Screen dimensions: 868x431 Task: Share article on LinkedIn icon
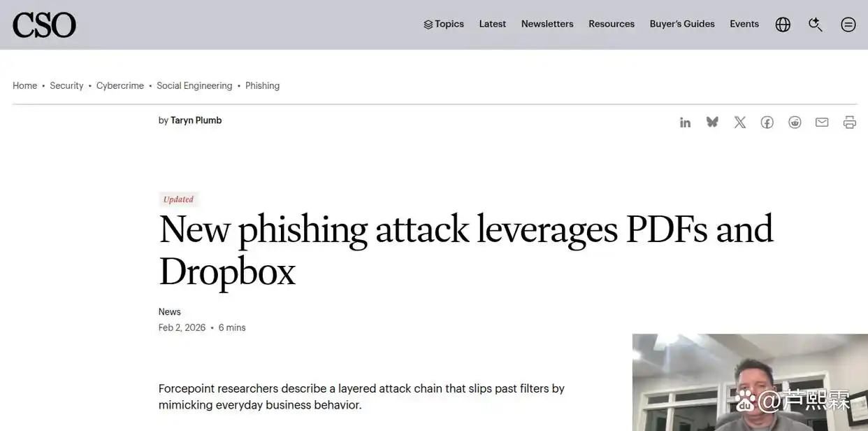pos(685,122)
